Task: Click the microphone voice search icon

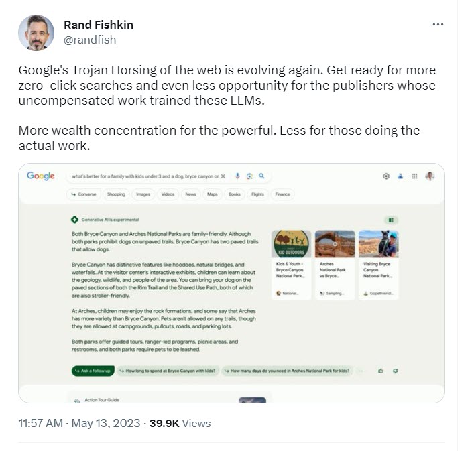Action: (237, 176)
